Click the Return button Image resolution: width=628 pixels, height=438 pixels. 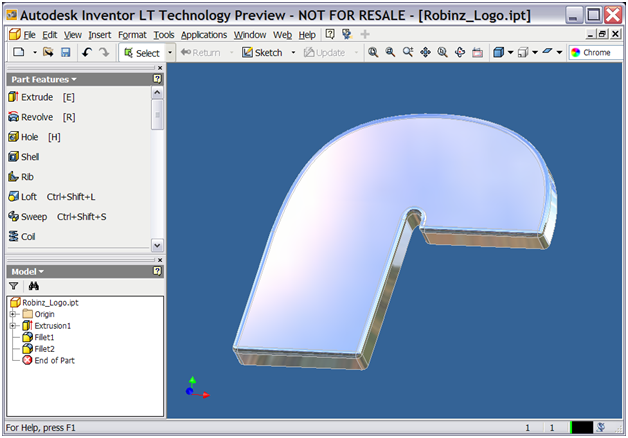[x=201, y=52]
